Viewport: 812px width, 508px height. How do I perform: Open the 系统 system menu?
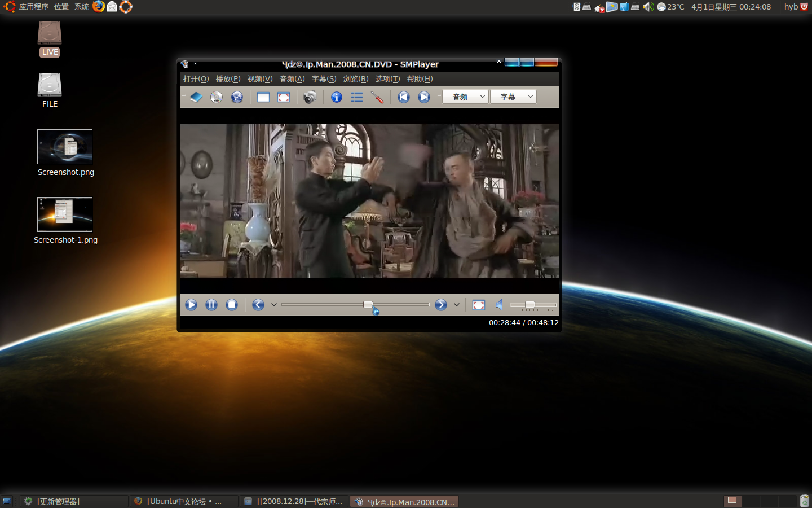(x=82, y=7)
